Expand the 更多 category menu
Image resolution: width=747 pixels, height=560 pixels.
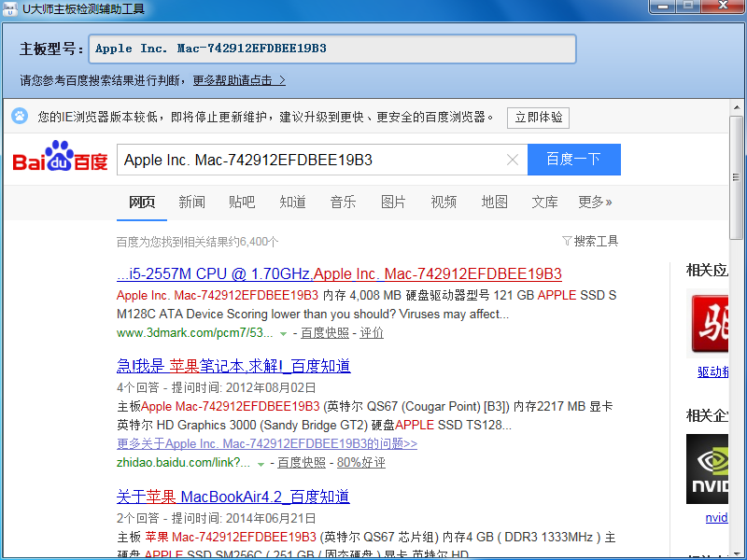[x=595, y=202]
